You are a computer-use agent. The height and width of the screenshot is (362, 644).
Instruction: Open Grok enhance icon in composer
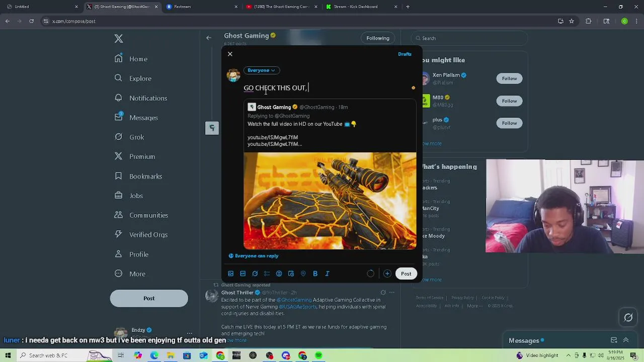[255, 274]
